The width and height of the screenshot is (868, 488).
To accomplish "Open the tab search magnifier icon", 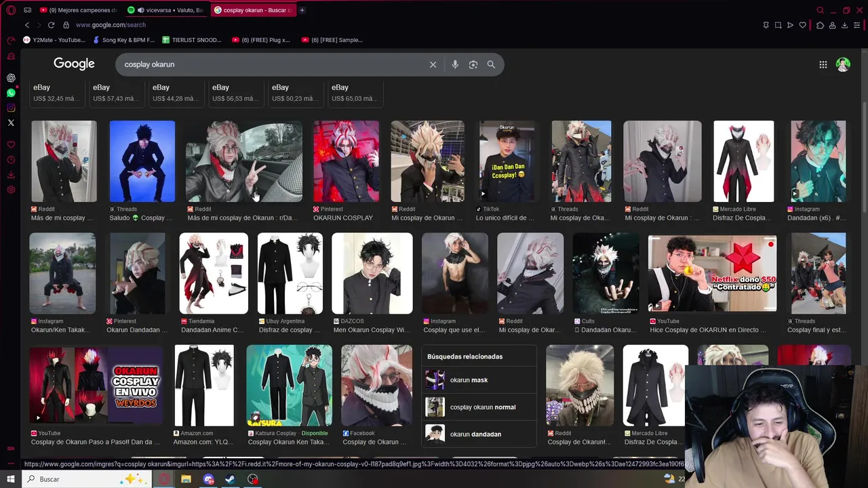I will [820, 10].
